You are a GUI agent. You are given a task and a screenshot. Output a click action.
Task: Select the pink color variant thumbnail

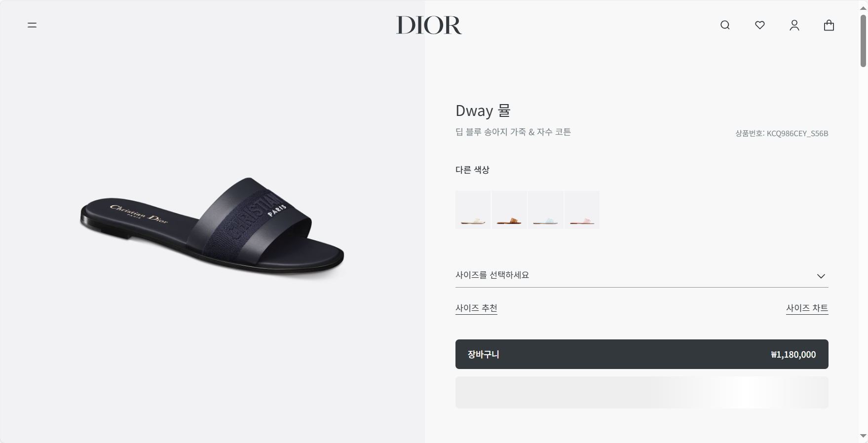[582, 210]
